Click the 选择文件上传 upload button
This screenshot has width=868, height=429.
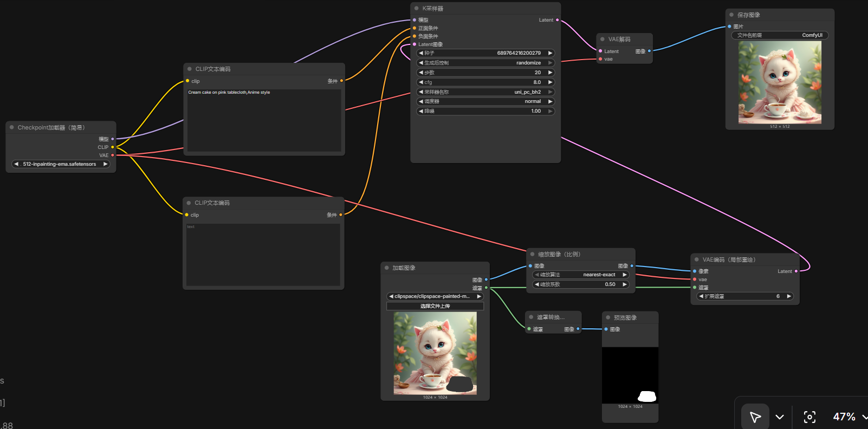435,306
